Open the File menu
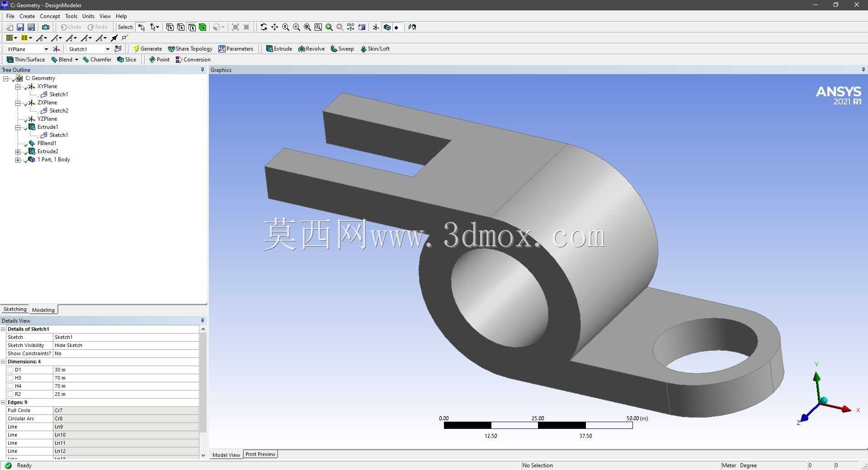This screenshot has width=868, height=470. (x=10, y=16)
